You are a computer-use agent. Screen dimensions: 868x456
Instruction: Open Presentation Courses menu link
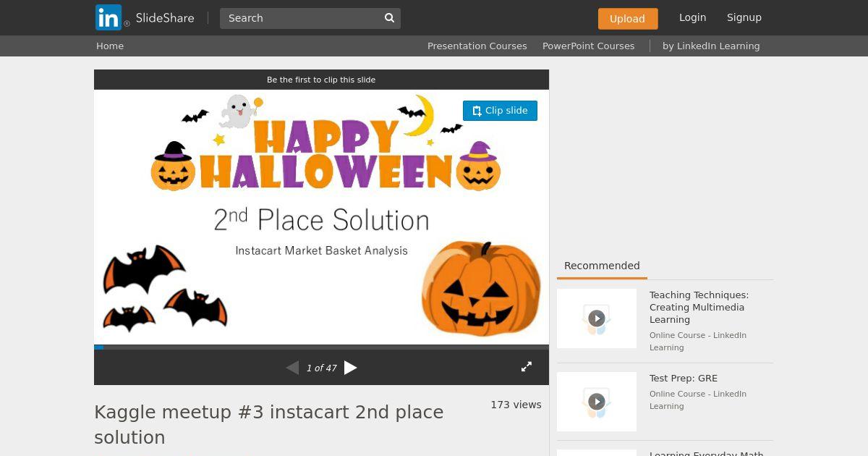(x=477, y=46)
